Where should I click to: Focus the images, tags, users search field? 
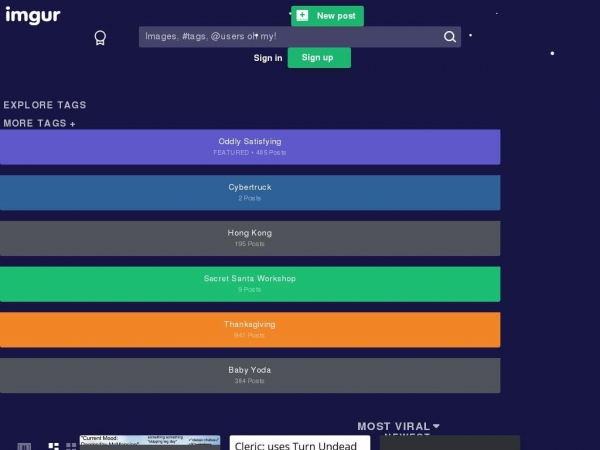[300, 37]
